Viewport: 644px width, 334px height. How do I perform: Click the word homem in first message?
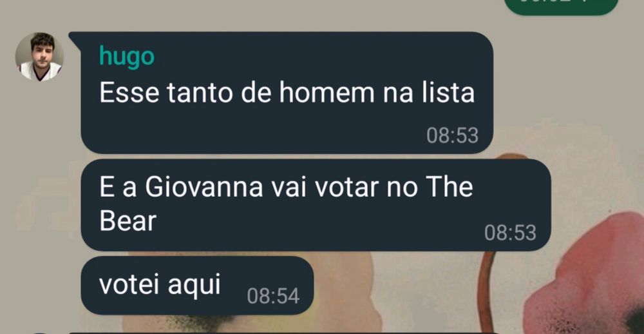coord(327,93)
